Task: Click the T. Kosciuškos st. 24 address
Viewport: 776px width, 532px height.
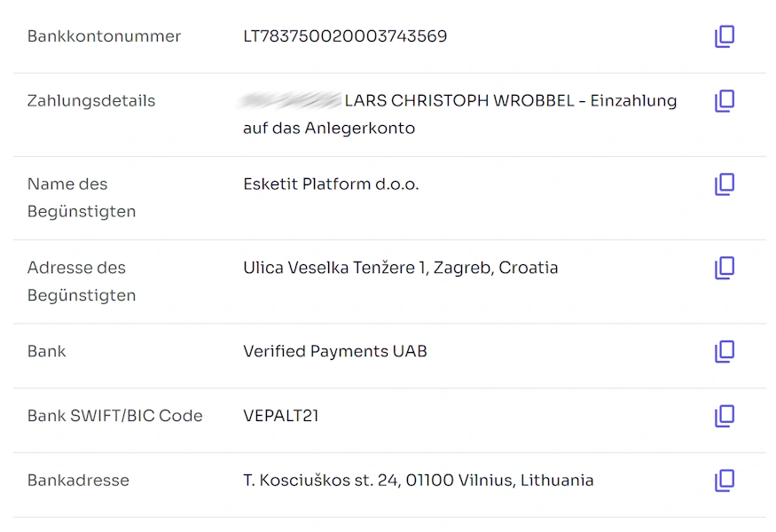Action: (x=418, y=481)
